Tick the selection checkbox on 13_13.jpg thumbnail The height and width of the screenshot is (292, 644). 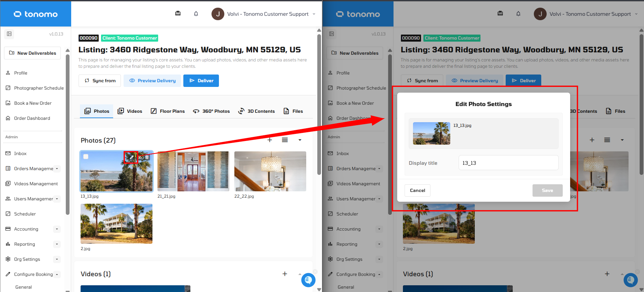click(86, 157)
